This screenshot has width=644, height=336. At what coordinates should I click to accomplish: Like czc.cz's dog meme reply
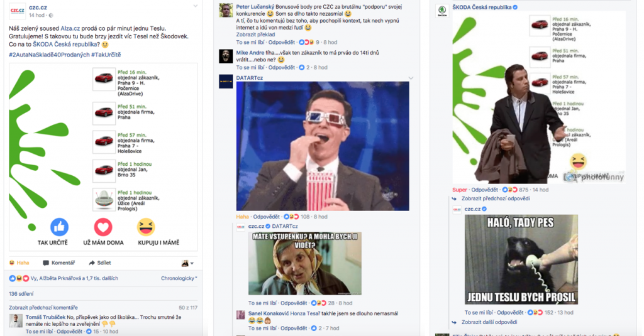pyautogui.click(x=479, y=313)
